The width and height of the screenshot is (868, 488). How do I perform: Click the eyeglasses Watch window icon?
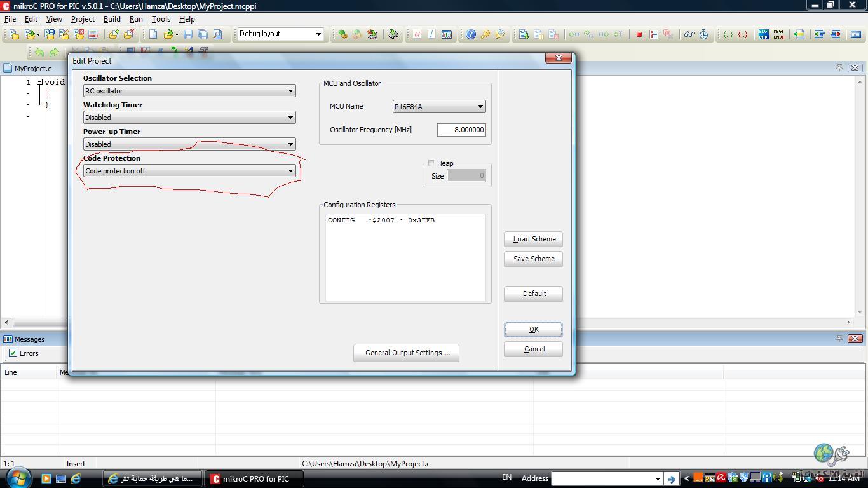[x=689, y=34]
